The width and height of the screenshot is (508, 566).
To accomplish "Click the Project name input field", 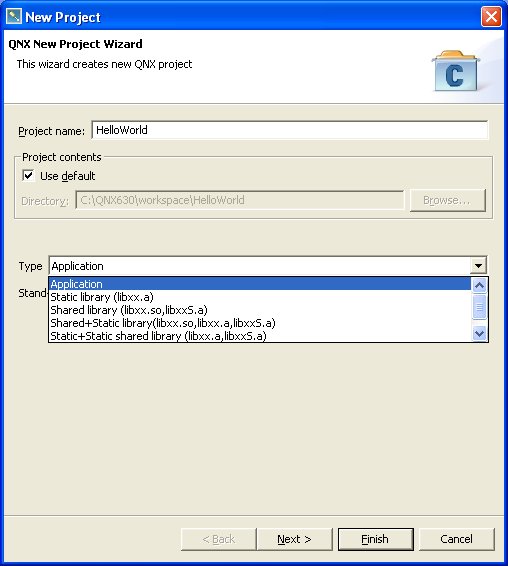I will 290,130.
